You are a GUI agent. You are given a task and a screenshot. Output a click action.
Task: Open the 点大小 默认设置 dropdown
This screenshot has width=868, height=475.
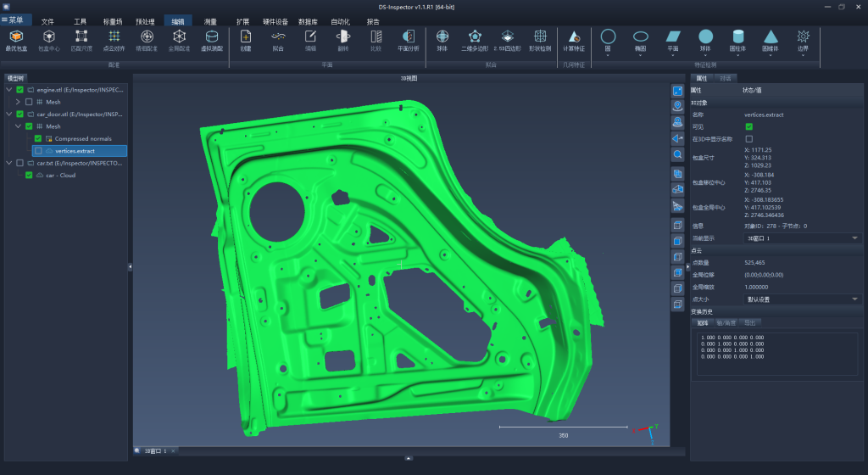[803, 299]
